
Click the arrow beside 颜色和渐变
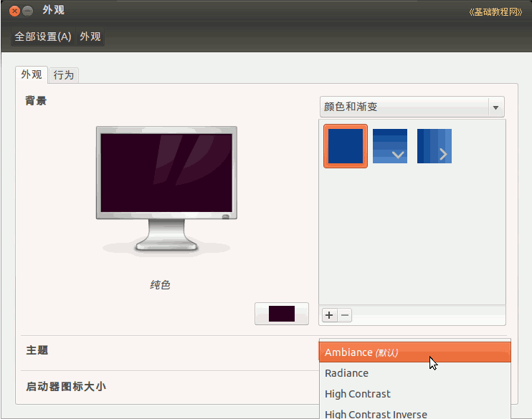tap(495, 107)
